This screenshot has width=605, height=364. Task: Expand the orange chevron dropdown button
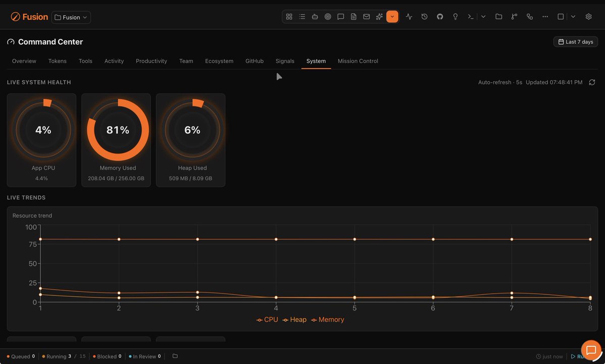click(x=393, y=17)
